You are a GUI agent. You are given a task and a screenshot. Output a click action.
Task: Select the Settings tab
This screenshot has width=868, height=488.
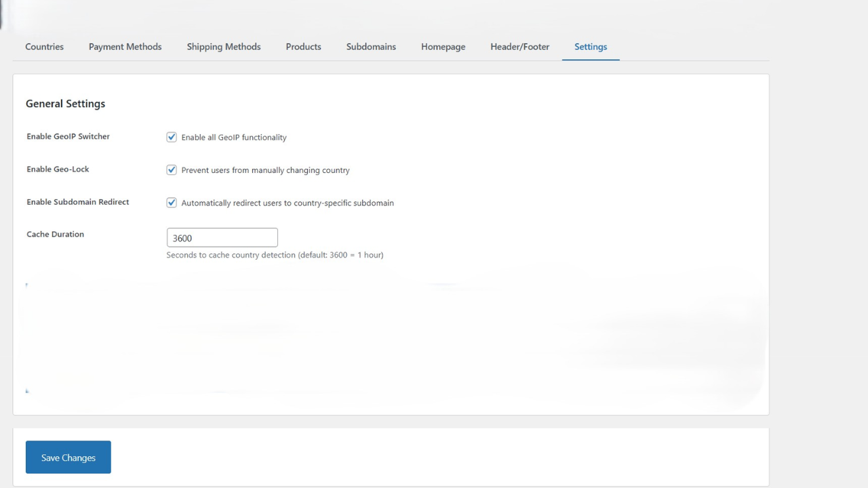pos(590,46)
